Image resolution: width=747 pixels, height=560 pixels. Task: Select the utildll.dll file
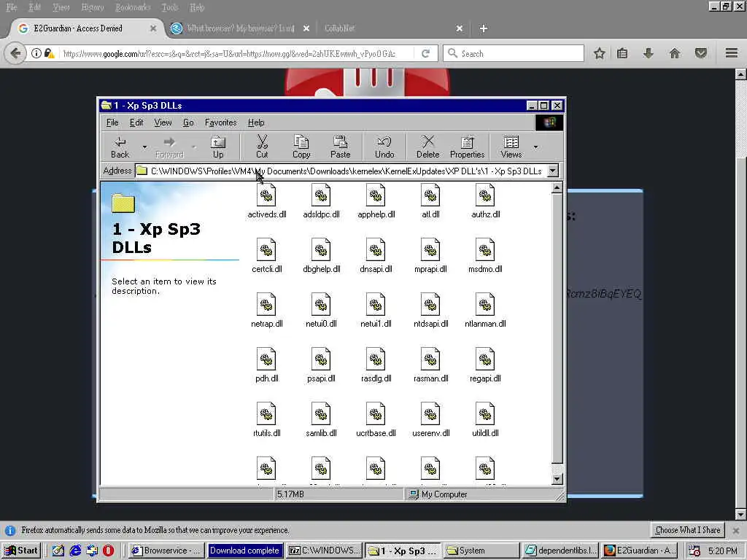coord(485,420)
